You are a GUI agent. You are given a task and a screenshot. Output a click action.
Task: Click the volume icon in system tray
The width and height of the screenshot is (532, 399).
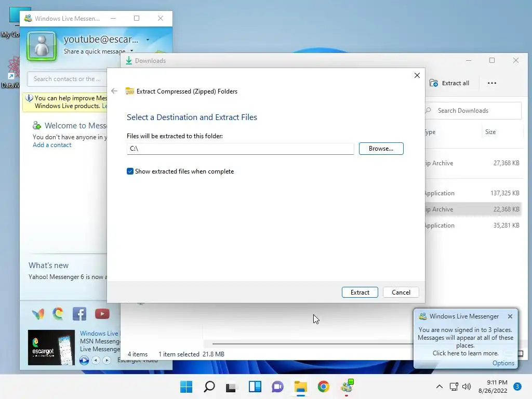(x=467, y=387)
